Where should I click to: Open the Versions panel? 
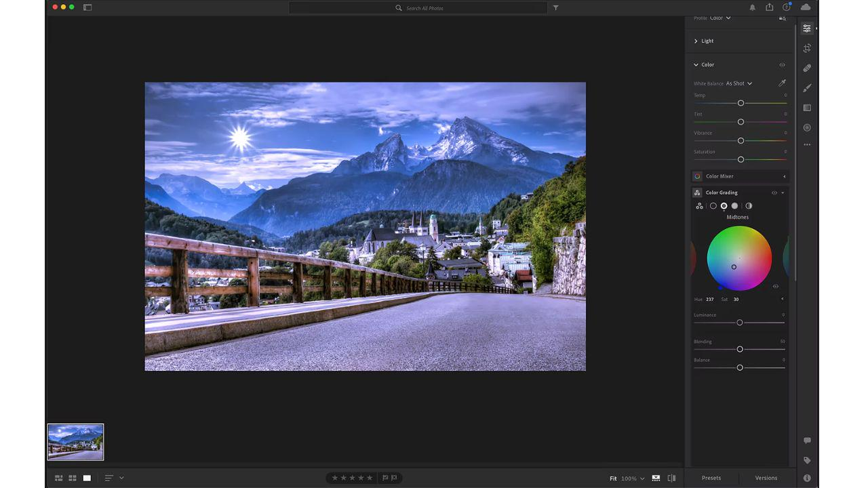[x=766, y=478]
